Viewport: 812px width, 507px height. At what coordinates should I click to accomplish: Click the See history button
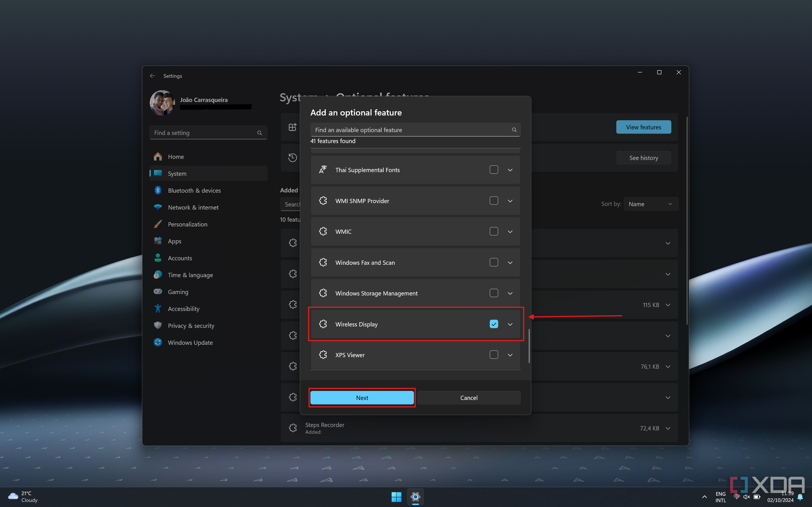point(643,157)
